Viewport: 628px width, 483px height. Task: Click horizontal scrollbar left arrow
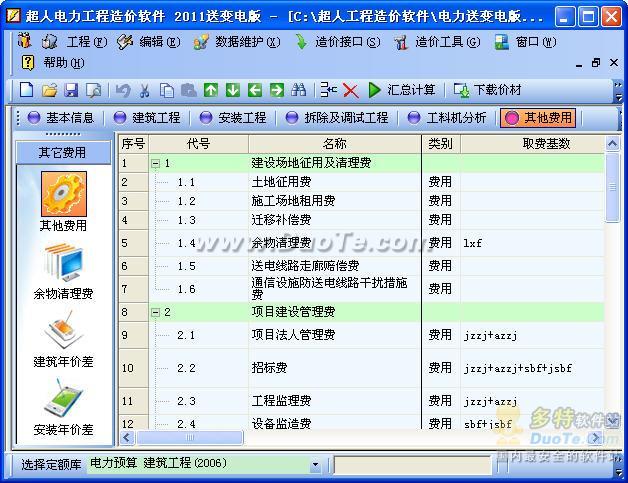click(x=127, y=437)
